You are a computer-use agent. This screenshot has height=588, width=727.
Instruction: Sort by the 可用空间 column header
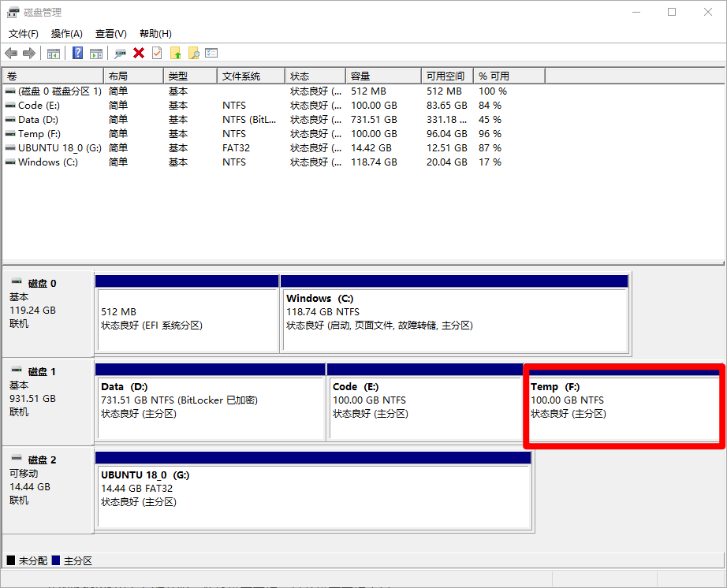tap(447, 76)
